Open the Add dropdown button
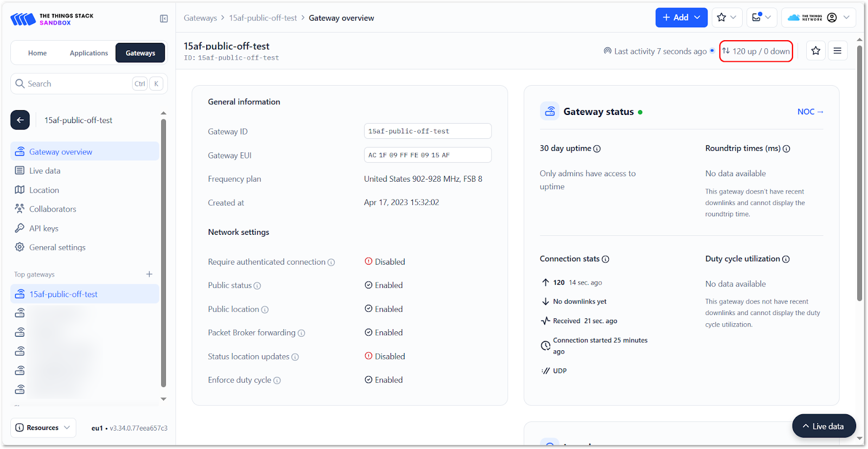This screenshot has width=868, height=449. (681, 17)
